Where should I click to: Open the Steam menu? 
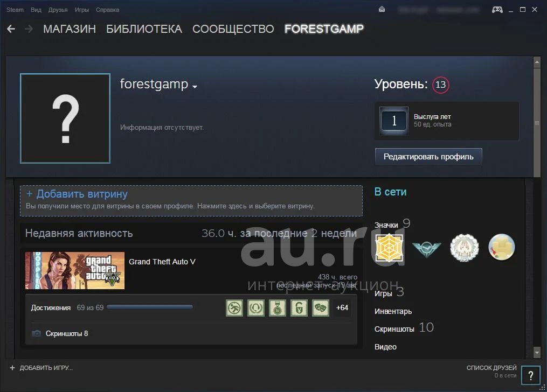click(15, 10)
